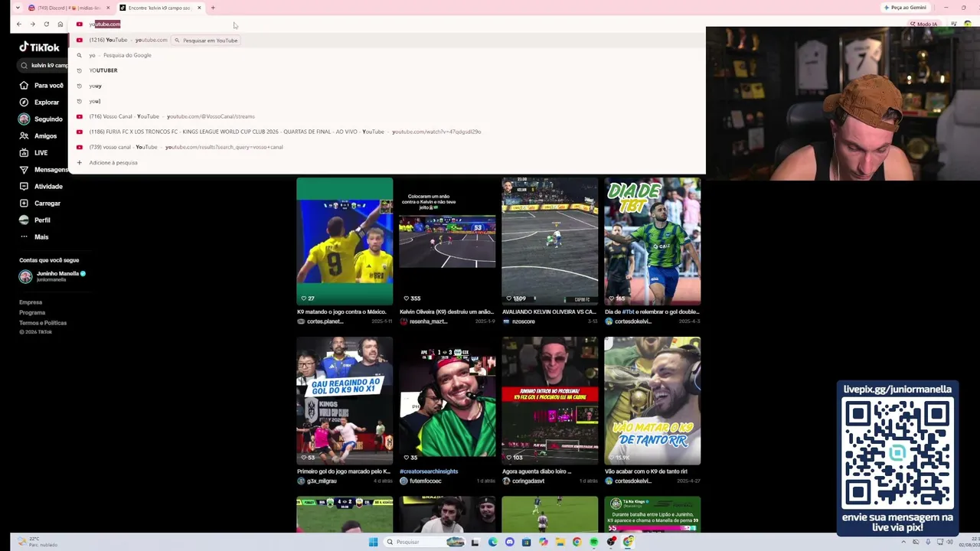
Task: Click the Carregar upload icon
Action: tap(24, 203)
